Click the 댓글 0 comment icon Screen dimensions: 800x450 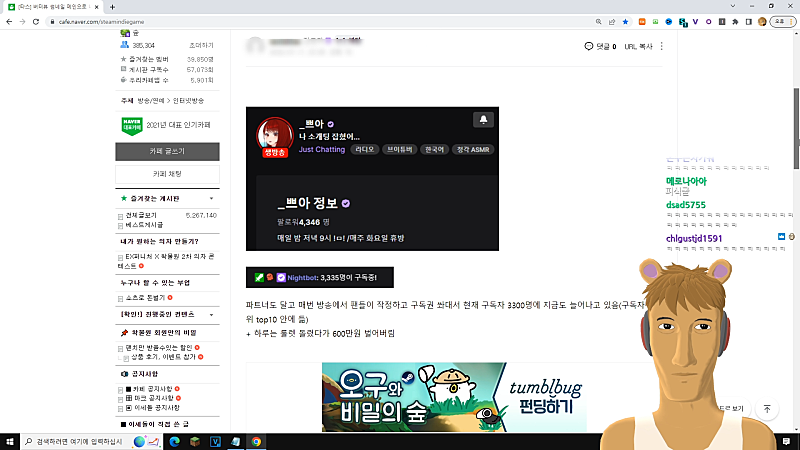600,46
